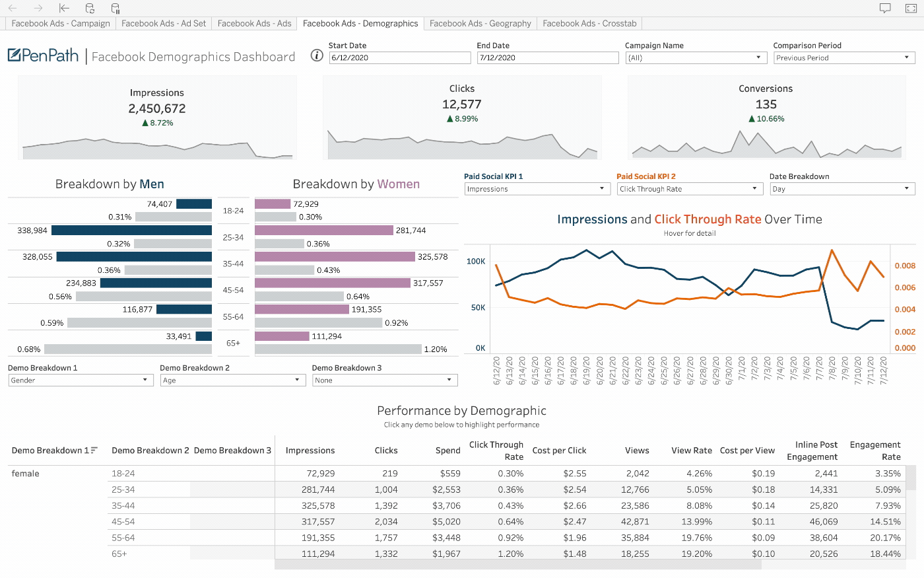The width and height of the screenshot is (924, 578).
Task: Select Facebook Ads - Demographics tab
Action: (360, 23)
